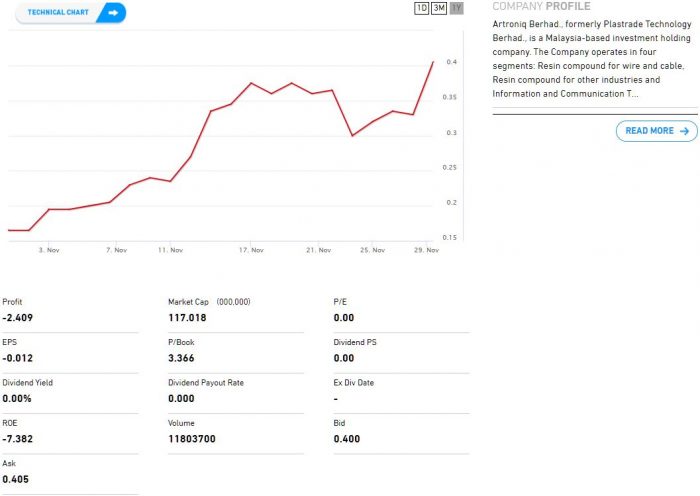Click the 17. Nov date label on chart axis

[251, 250]
